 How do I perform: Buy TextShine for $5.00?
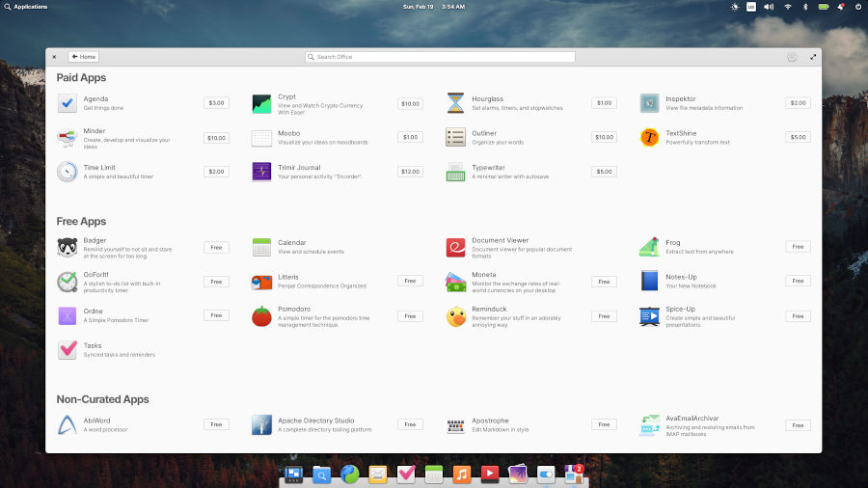click(798, 137)
